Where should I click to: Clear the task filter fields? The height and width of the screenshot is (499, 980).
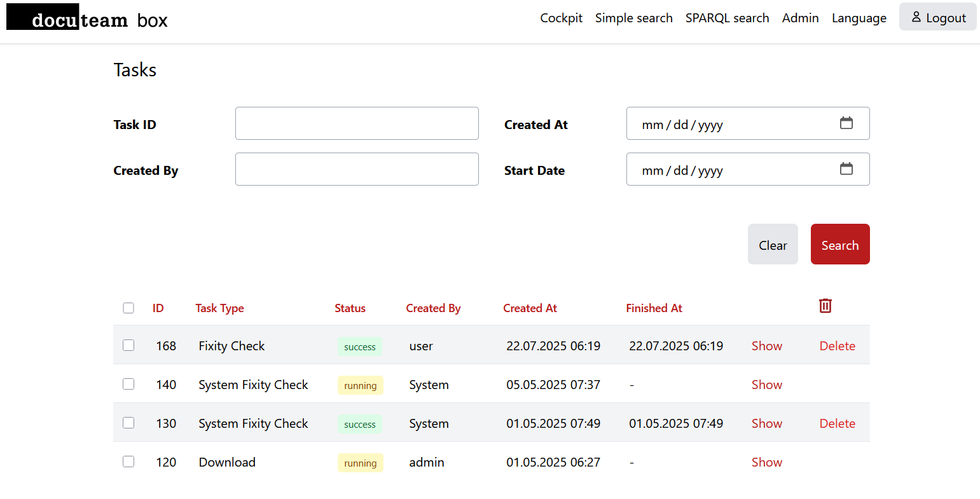click(772, 245)
